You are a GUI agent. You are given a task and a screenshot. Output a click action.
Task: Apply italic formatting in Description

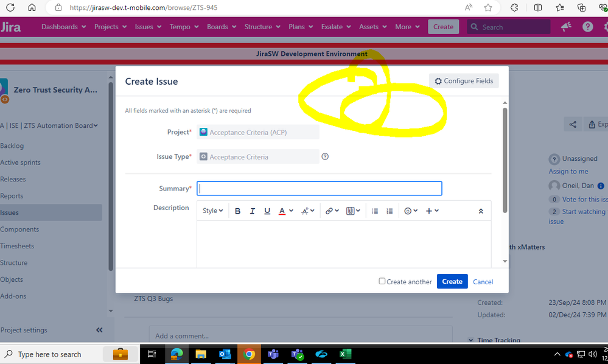[x=253, y=211]
